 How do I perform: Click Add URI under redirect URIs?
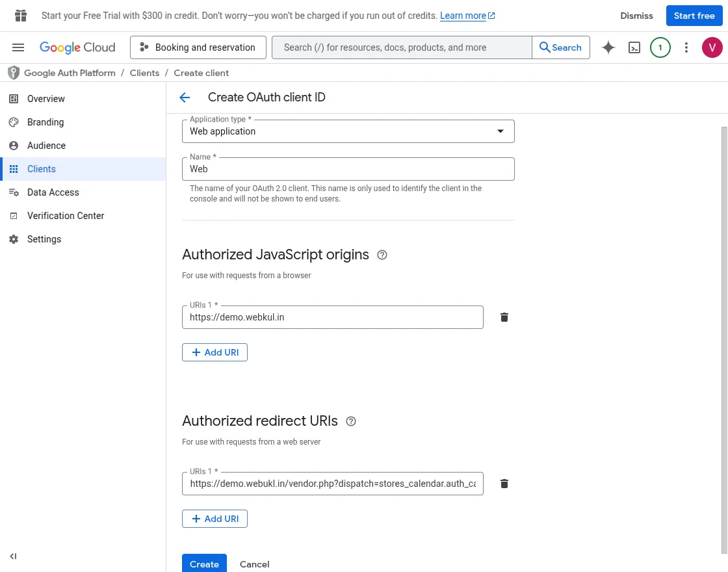pyautogui.click(x=214, y=518)
